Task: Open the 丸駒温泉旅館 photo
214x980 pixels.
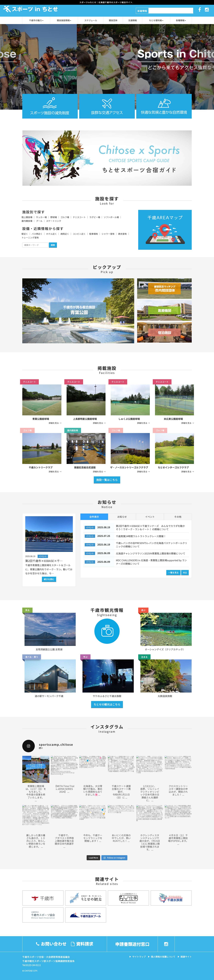Action: tap(166, 676)
